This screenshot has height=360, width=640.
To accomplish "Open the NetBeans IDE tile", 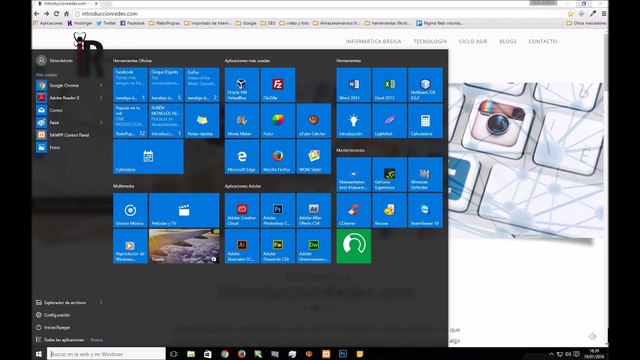I will click(425, 85).
